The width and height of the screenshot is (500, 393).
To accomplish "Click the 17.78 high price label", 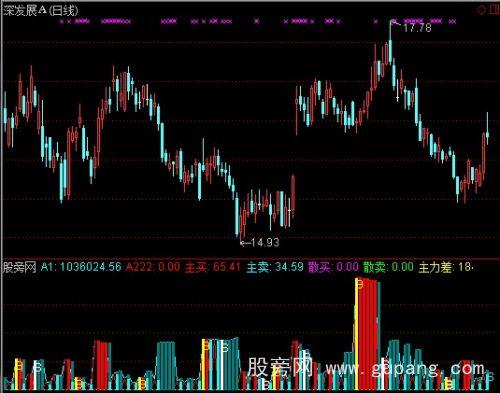I will [417, 28].
